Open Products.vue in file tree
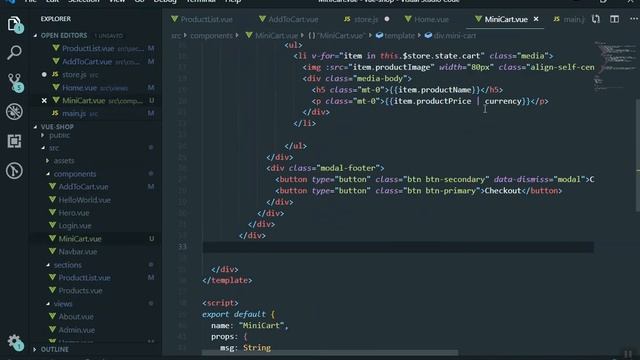Screen dimensions: 640x360 pos(80,291)
